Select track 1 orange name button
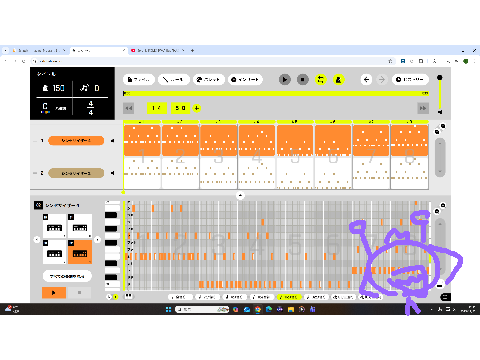The width and height of the screenshot is (480, 360). click(x=76, y=141)
